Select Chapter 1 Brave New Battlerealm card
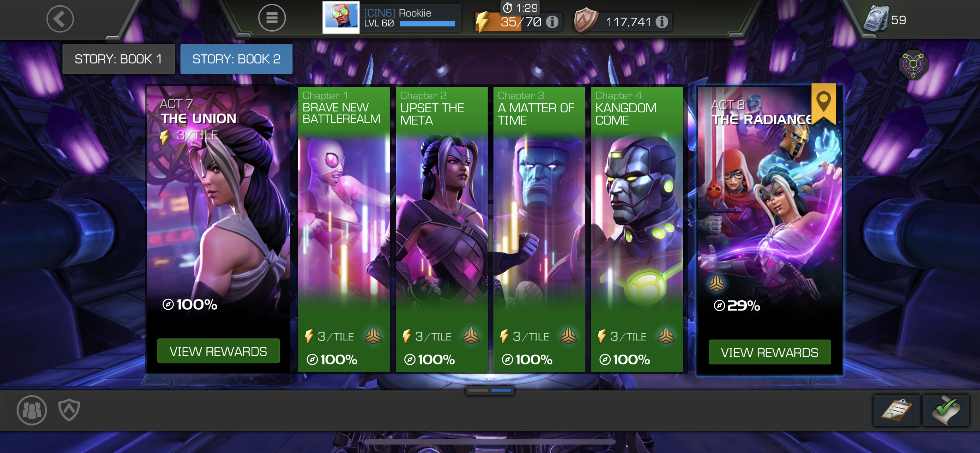Image resolution: width=980 pixels, height=453 pixels. 344,229
